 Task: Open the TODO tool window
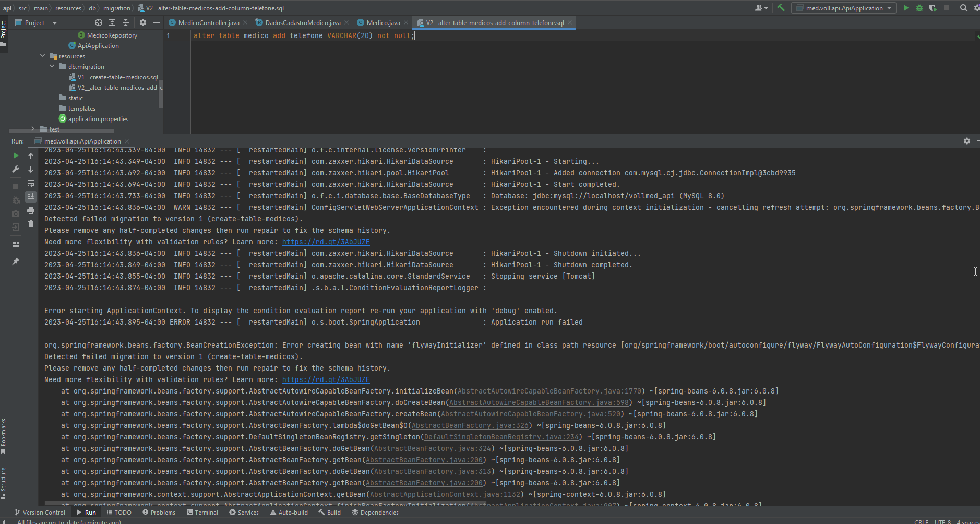[119, 513]
